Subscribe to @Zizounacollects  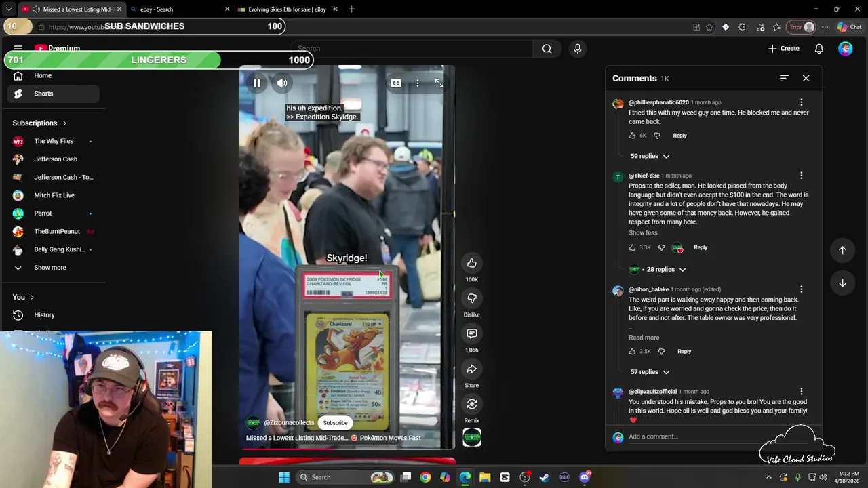[335, 422]
